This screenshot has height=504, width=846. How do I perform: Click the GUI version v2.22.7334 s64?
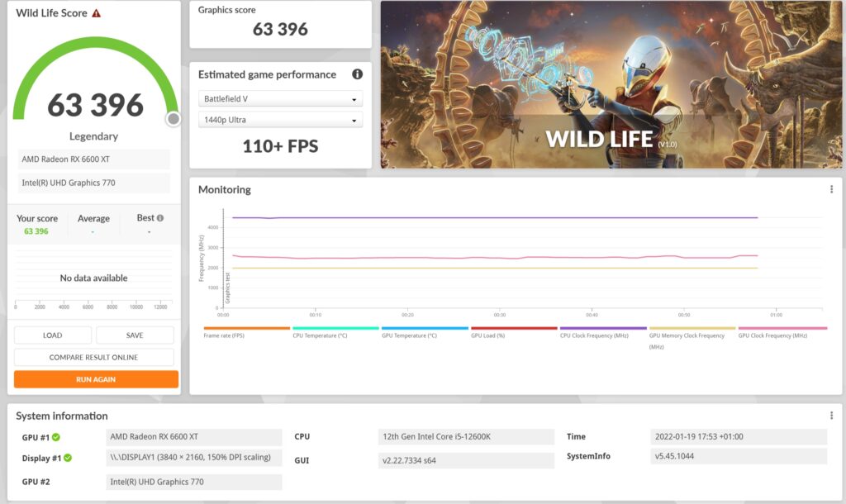click(x=466, y=460)
